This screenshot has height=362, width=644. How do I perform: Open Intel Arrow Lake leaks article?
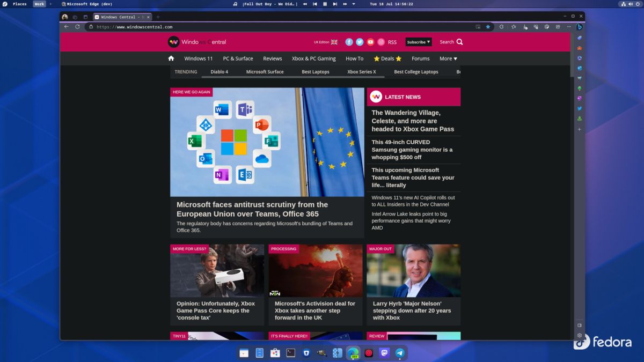point(411,220)
